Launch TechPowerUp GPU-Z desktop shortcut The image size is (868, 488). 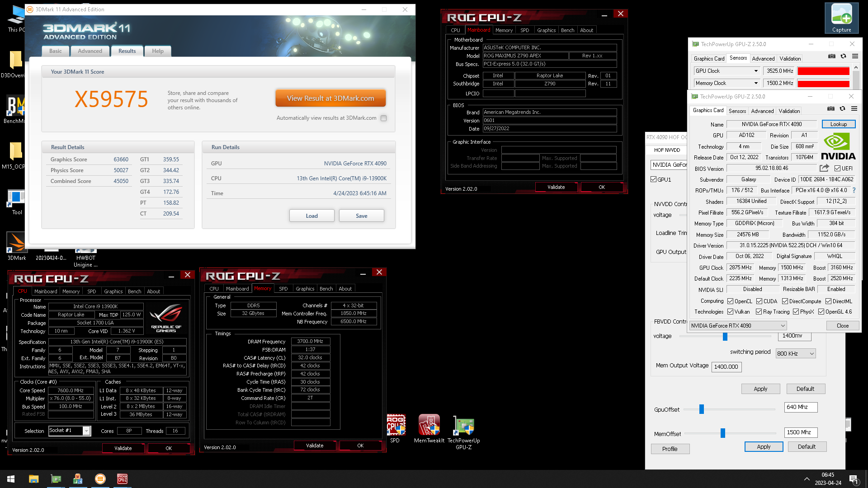pyautogui.click(x=464, y=432)
